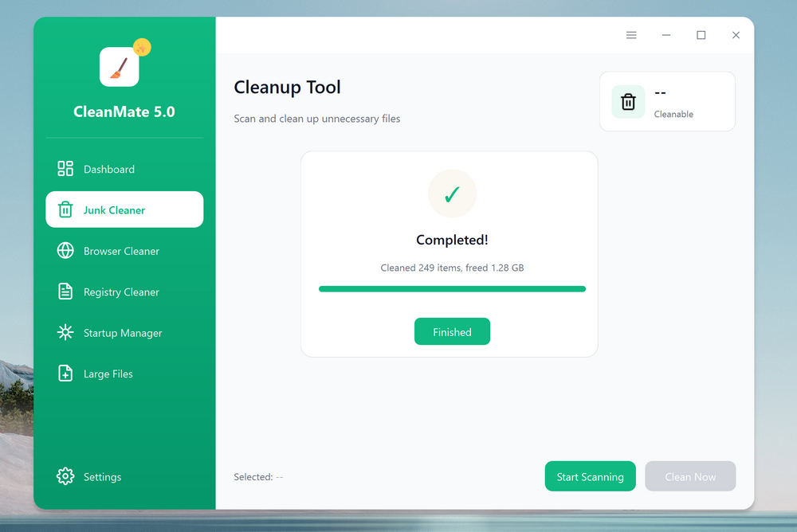The width and height of the screenshot is (797, 532).
Task: Click the Cleanable summary card
Action: 667,101
